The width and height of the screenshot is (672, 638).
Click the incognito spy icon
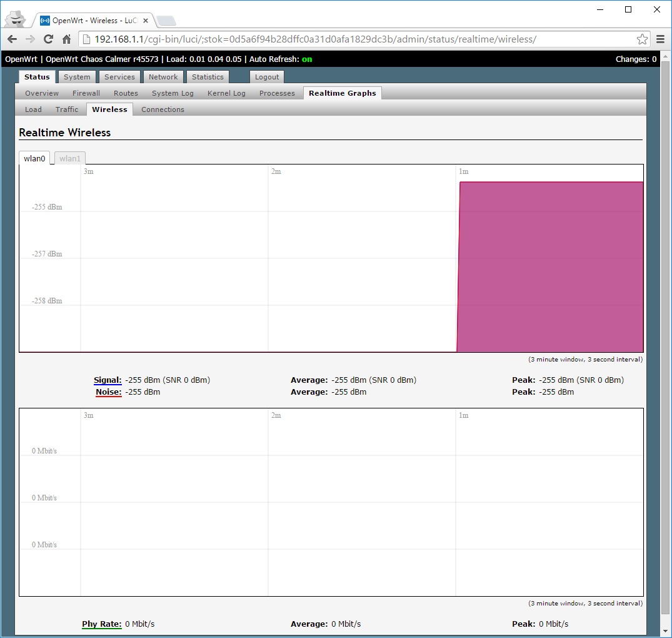(x=16, y=19)
